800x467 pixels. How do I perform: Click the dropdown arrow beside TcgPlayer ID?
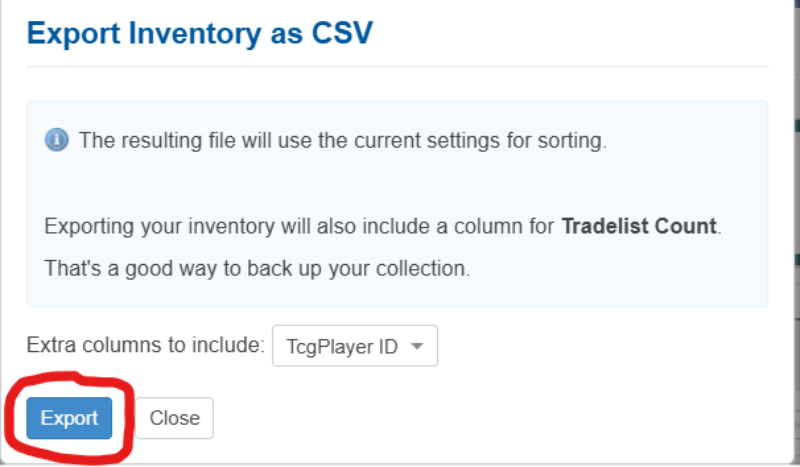418,347
